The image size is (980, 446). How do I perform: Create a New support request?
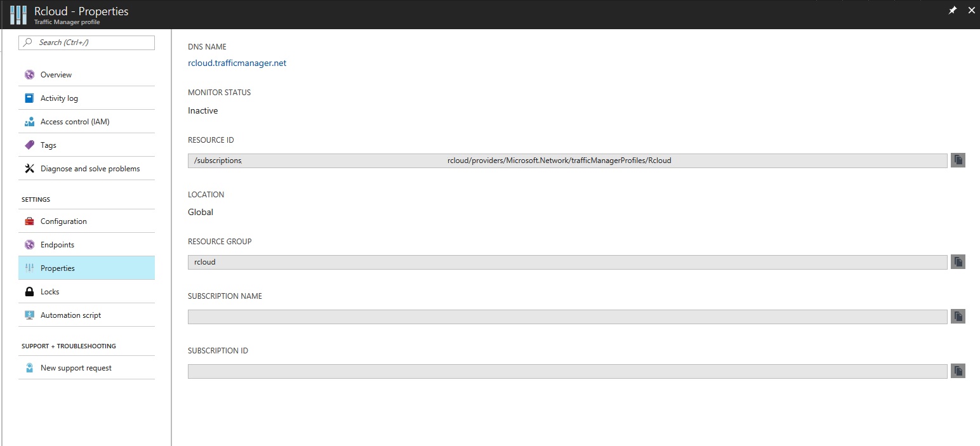pos(76,368)
